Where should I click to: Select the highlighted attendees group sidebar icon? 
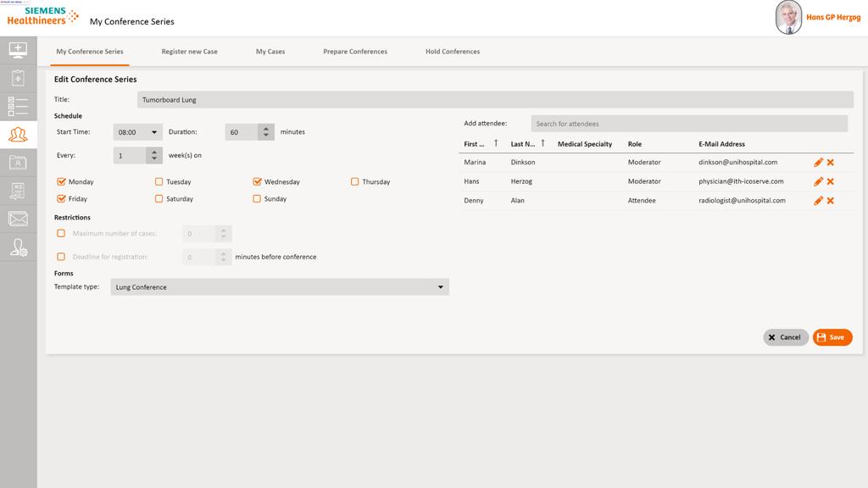point(18,134)
